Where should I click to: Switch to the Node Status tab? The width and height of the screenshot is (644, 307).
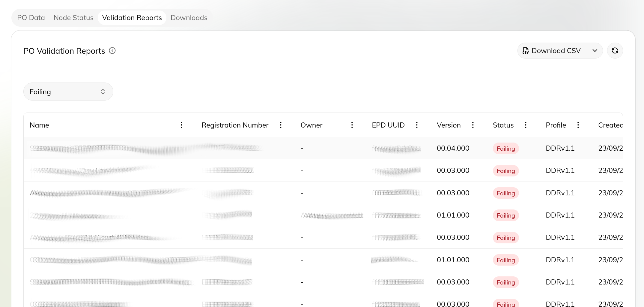[73, 18]
